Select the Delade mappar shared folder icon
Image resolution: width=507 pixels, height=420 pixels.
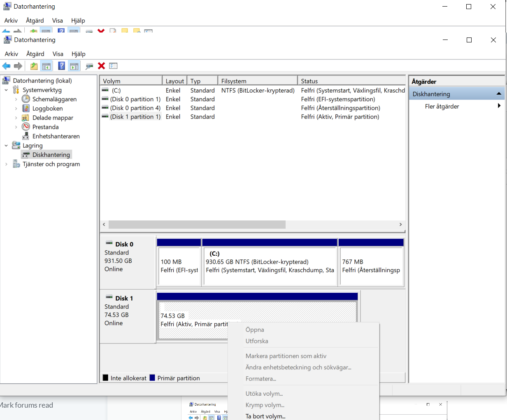(26, 118)
